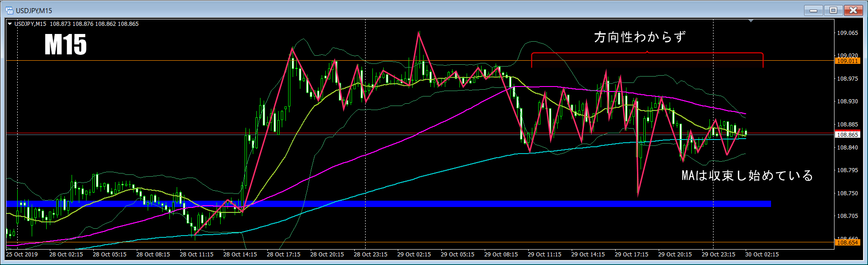Click the 28 Oct 14:15 time label
This screenshot has height=265, width=868.
240,255
